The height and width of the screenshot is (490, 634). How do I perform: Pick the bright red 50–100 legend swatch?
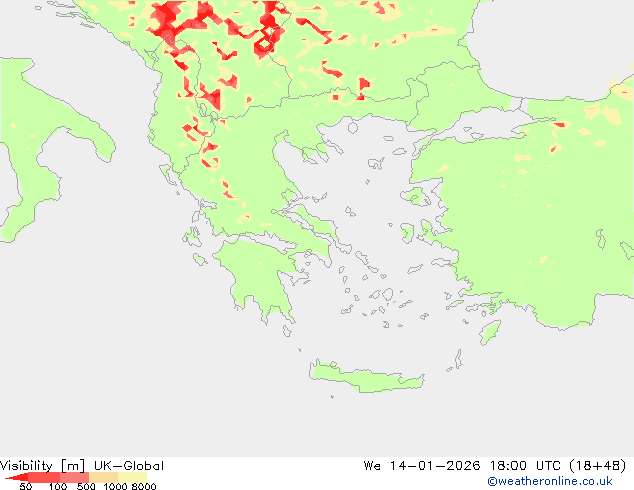(x=44, y=477)
